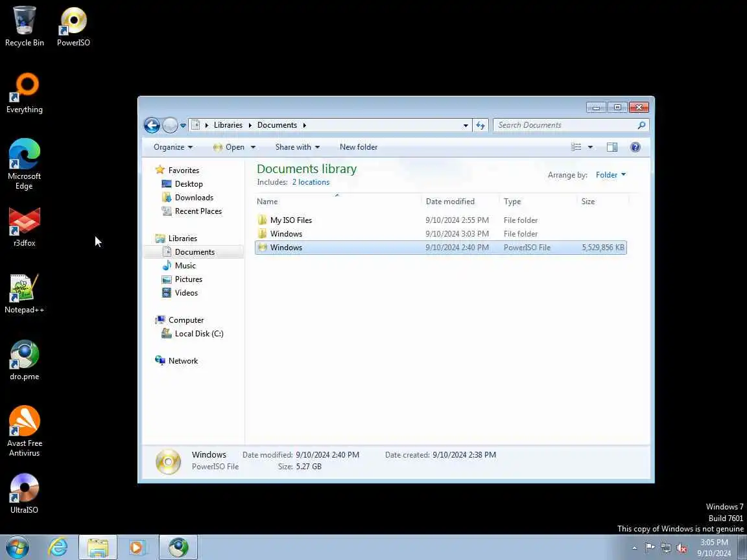Show hidden tray icons arrow

635,548
